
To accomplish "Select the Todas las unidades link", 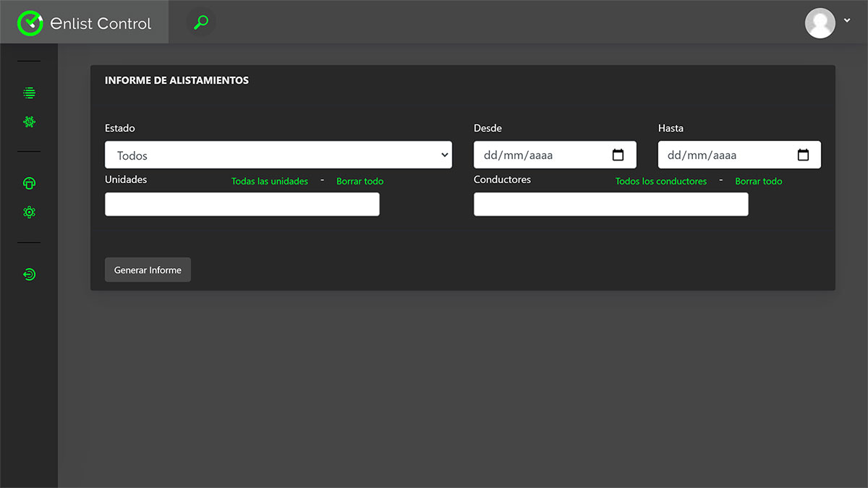I will [270, 181].
